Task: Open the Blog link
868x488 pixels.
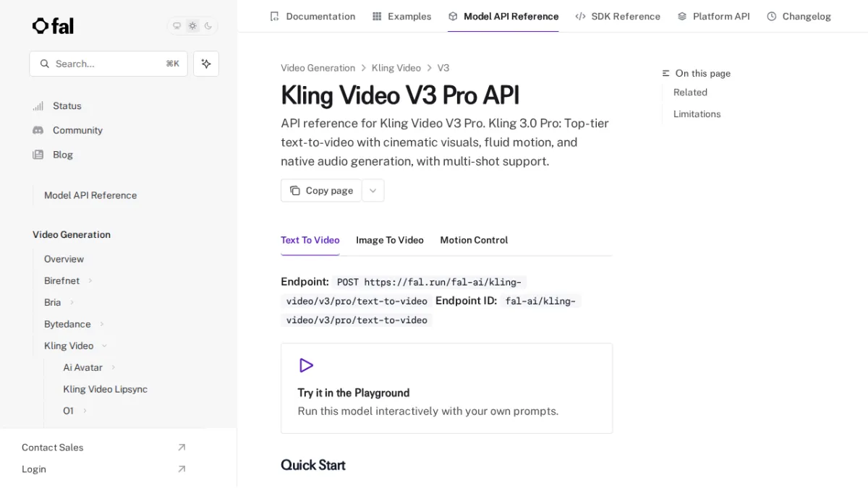Action: [62, 155]
